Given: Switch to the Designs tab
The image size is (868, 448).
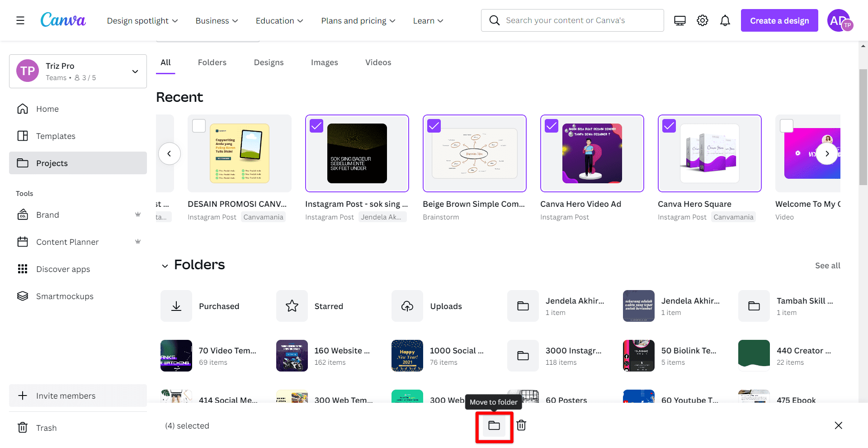Looking at the screenshot, I should coord(269,62).
